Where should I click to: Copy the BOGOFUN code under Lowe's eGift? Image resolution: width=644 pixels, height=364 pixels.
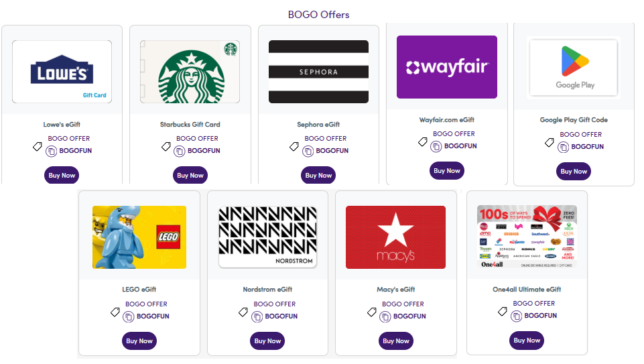click(51, 151)
